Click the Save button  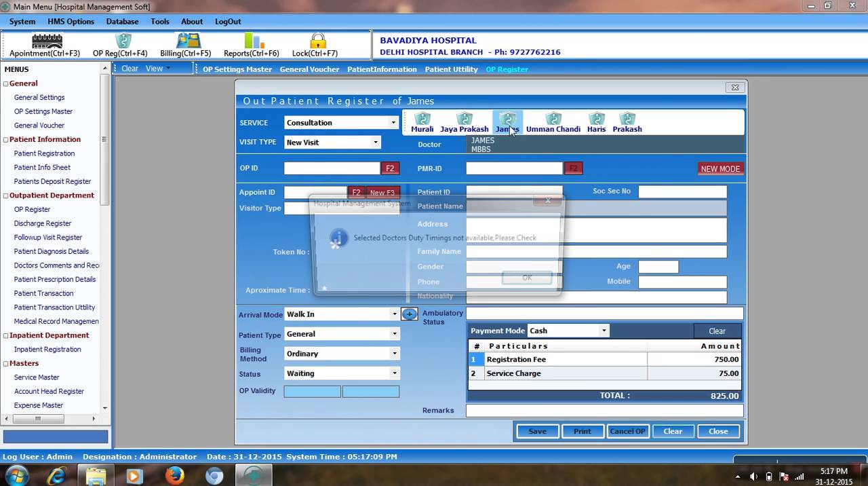tap(538, 431)
